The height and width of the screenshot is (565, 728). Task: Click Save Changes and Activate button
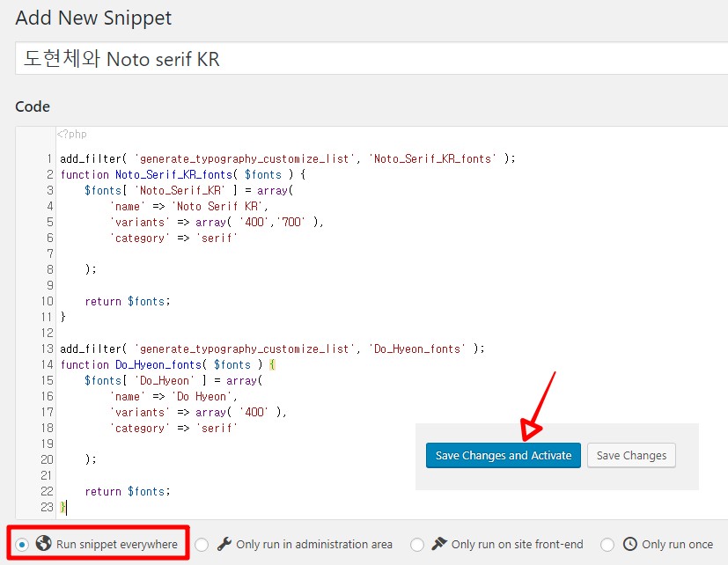pyautogui.click(x=504, y=456)
